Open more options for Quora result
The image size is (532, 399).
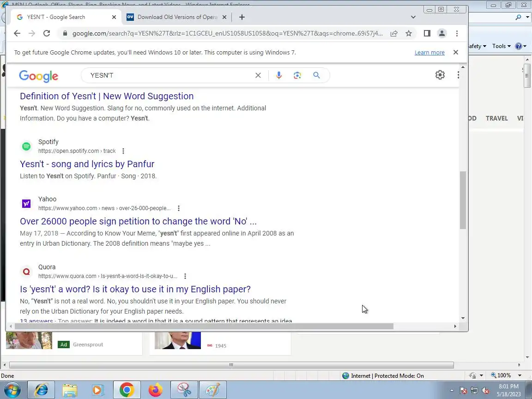point(185,276)
